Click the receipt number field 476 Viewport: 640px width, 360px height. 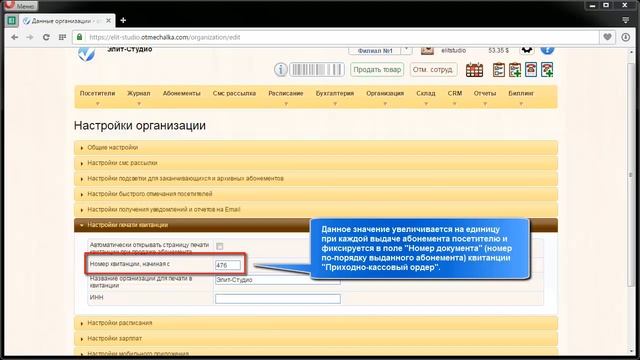tap(228, 265)
